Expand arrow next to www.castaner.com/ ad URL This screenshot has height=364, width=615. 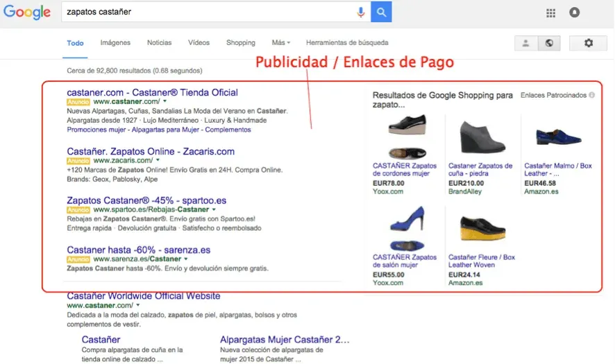[165, 101]
